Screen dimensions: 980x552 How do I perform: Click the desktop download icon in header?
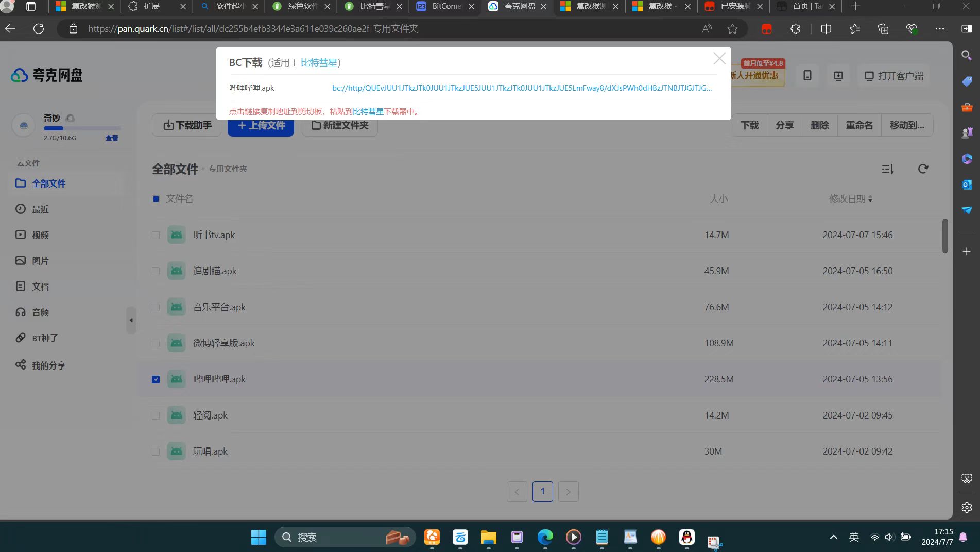(x=838, y=76)
